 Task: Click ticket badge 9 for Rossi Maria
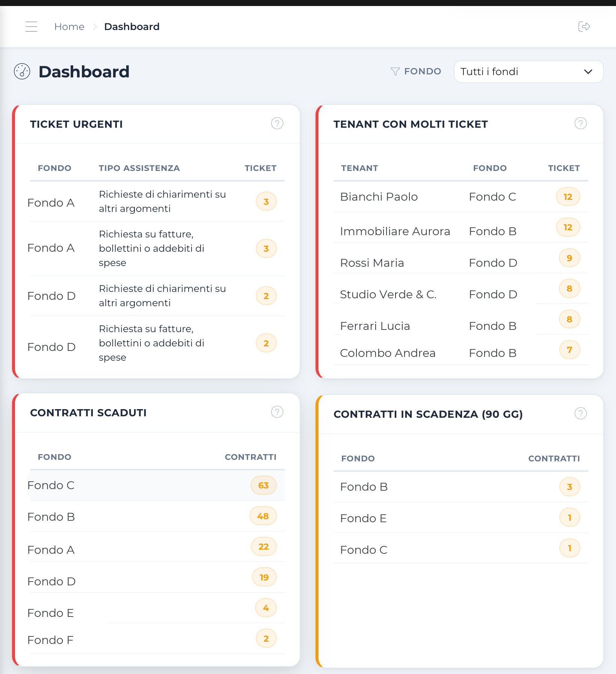click(569, 258)
